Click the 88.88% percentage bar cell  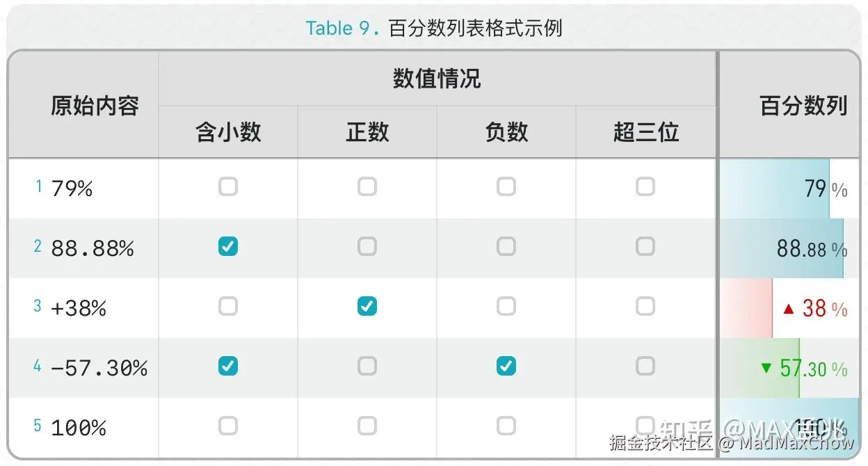tap(790, 248)
